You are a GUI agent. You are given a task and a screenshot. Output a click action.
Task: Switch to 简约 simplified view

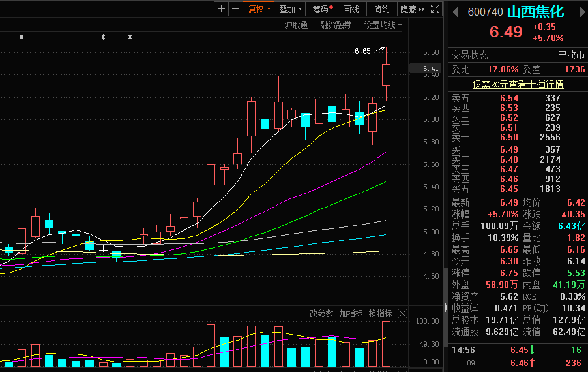(381, 9)
